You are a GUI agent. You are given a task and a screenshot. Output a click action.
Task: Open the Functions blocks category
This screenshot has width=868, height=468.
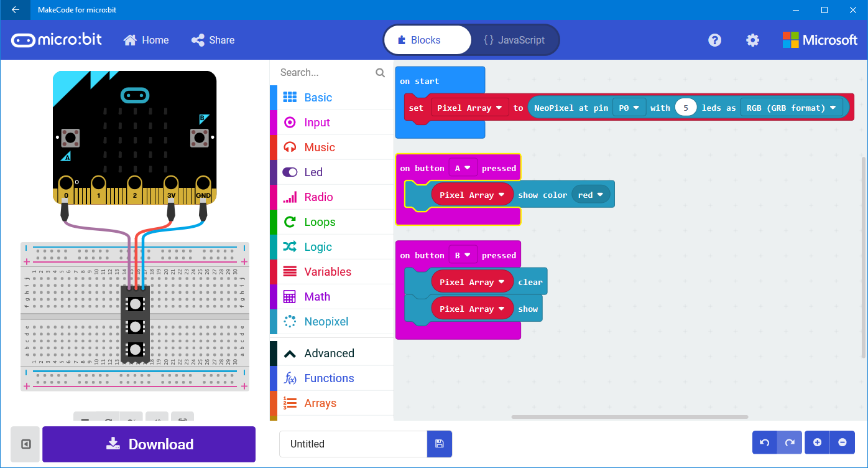pos(332,378)
